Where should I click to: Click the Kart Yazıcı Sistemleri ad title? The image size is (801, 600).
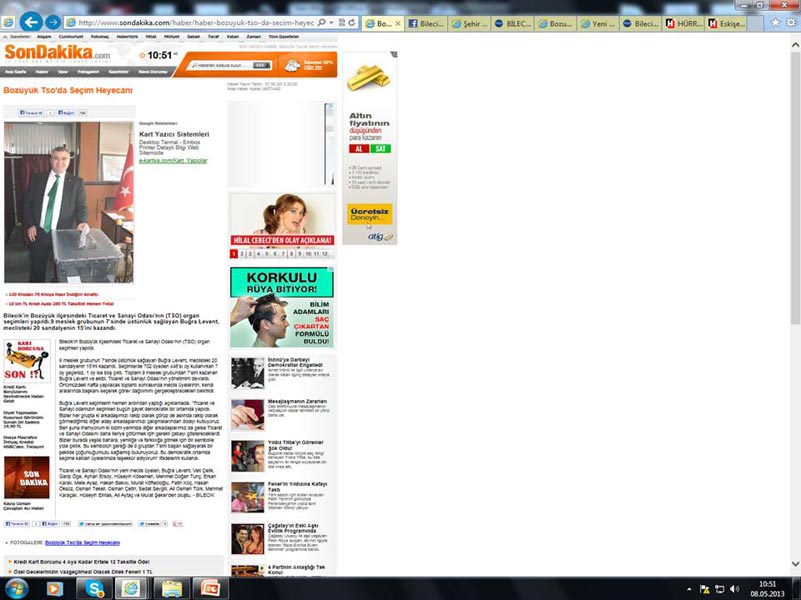pyautogui.click(x=174, y=134)
